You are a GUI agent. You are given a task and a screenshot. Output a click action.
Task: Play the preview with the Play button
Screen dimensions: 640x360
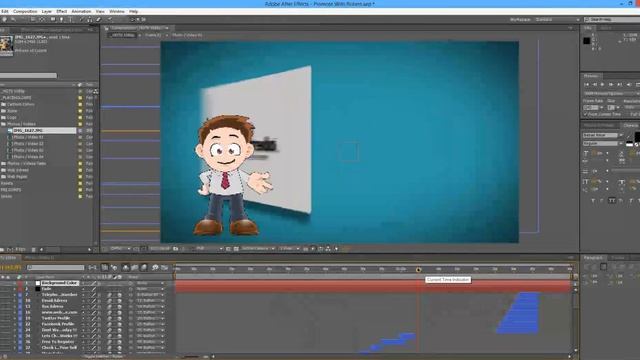pyautogui.click(x=602, y=84)
